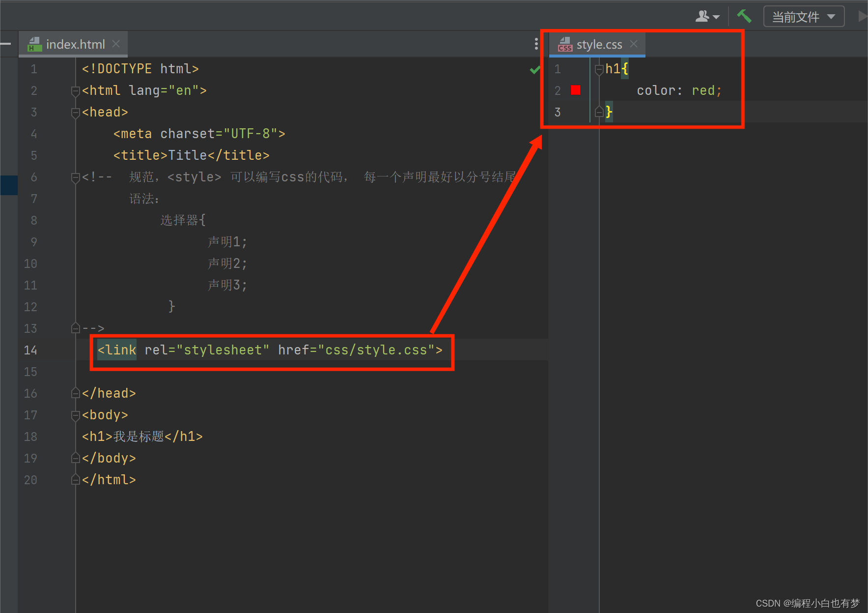Click the HTML file icon on index.html tab
Image resolution: width=868 pixels, height=613 pixels.
coord(34,44)
